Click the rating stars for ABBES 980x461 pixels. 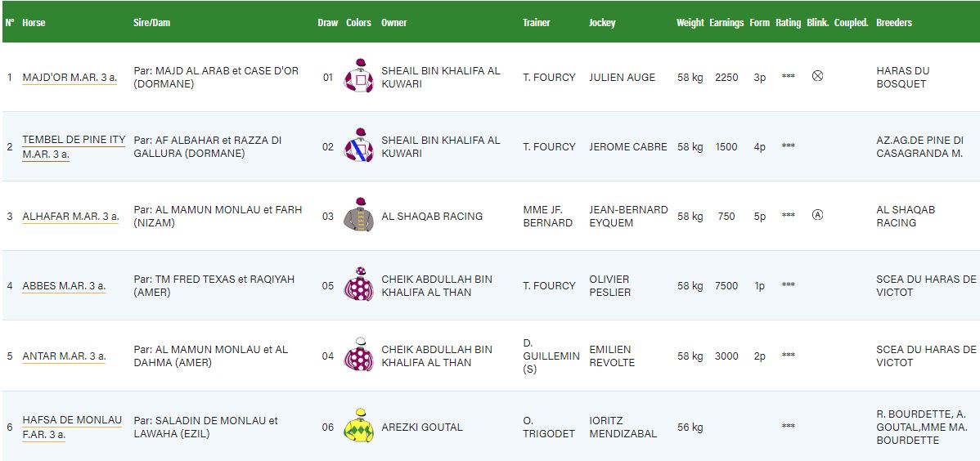click(788, 284)
